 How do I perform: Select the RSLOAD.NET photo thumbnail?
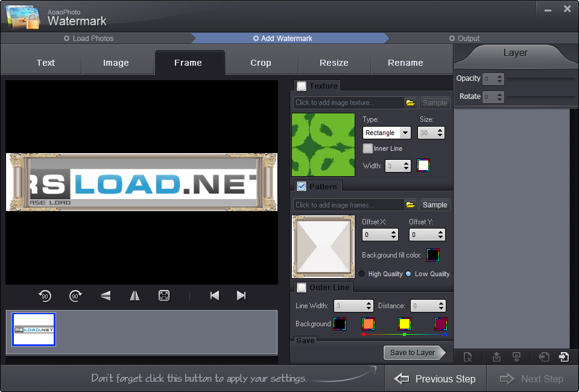(x=34, y=330)
